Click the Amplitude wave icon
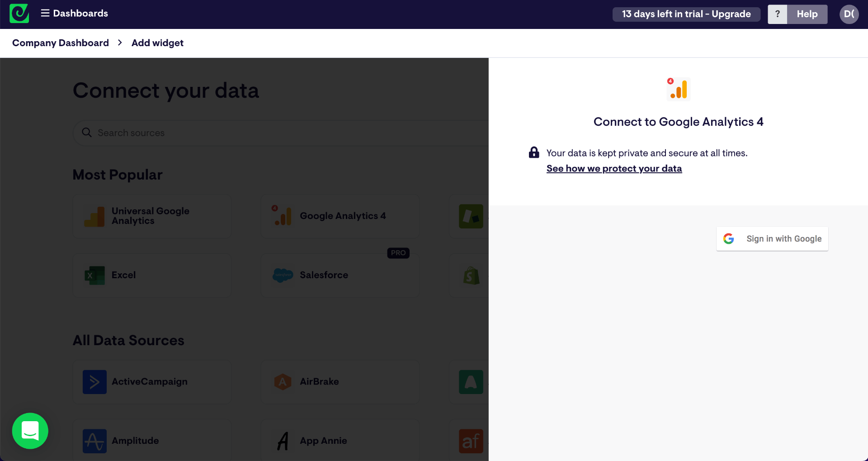 click(94, 441)
